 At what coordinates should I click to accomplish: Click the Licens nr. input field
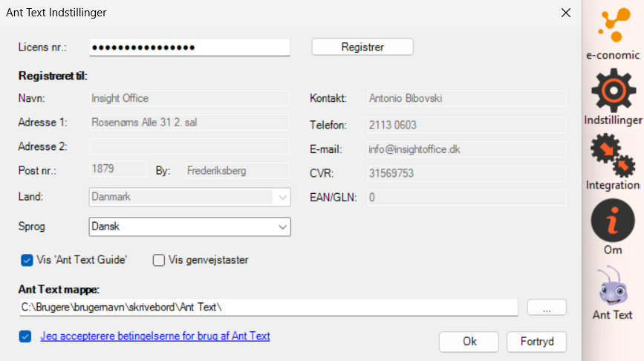[x=189, y=47]
